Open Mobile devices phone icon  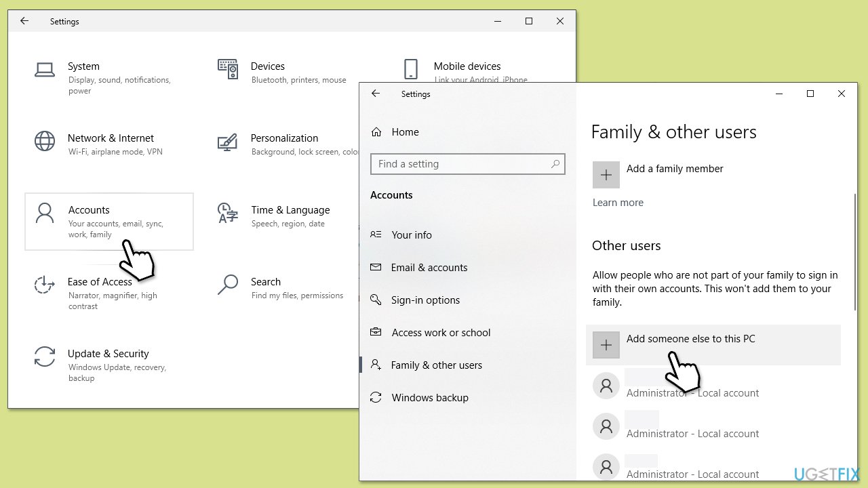pos(410,69)
